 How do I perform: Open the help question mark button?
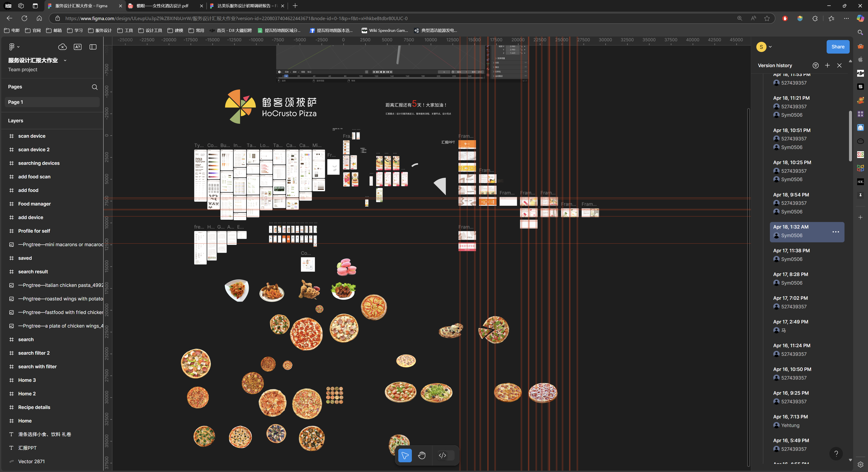(x=836, y=453)
